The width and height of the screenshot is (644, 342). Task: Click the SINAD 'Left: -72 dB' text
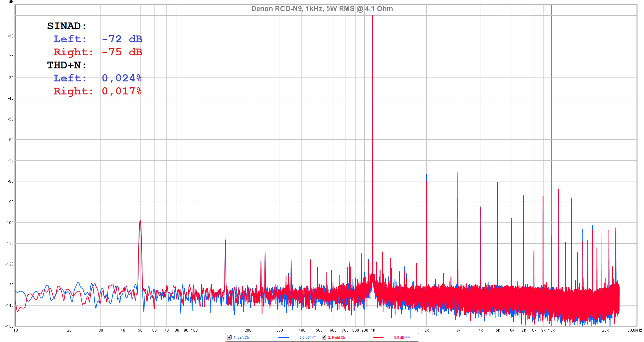[98, 39]
